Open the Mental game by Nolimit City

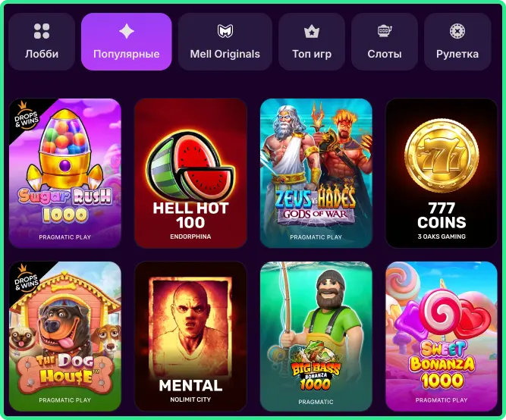point(190,337)
